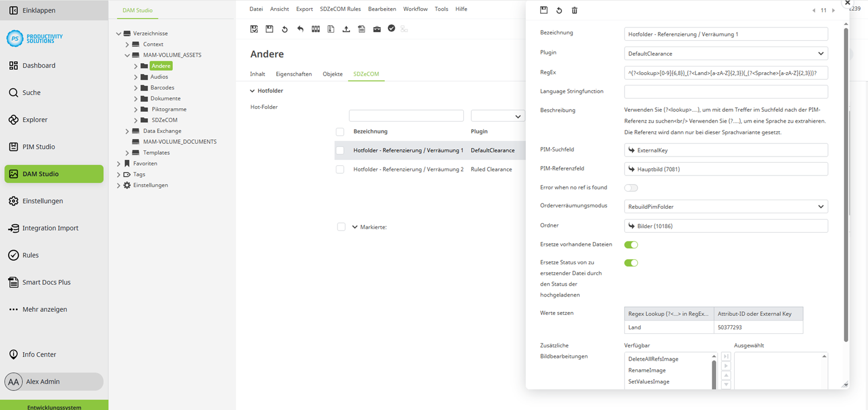Switch to the Eigenschaften tab
Image resolution: width=868 pixels, height=410 pixels.
293,74
